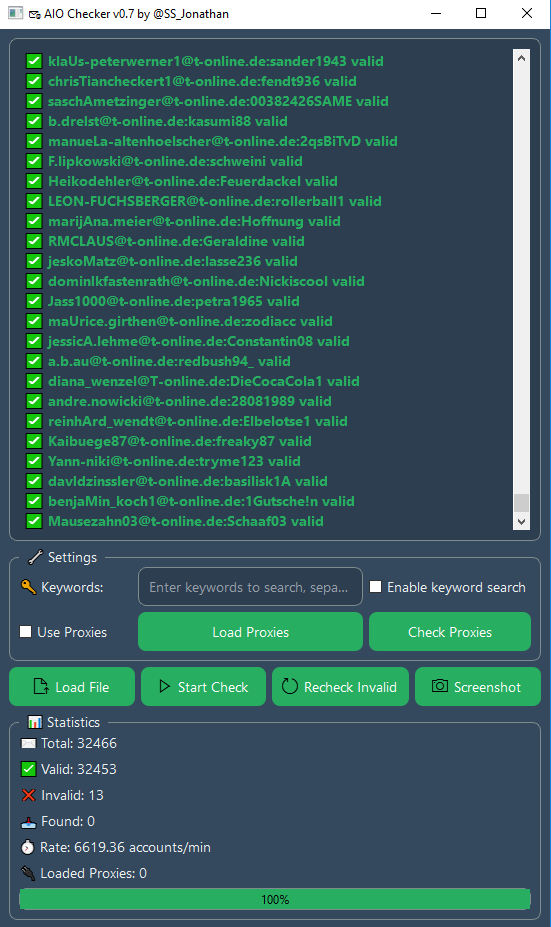Click the Load Proxies button
Image resolution: width=551 pixels, height=927 pixels.
(x=251, y=632)
